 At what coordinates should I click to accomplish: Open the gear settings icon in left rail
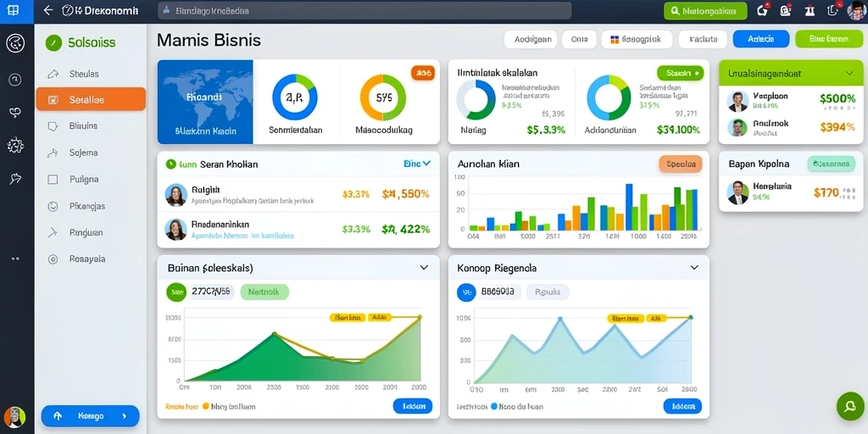pyautogui.click(x=15, y=146)
